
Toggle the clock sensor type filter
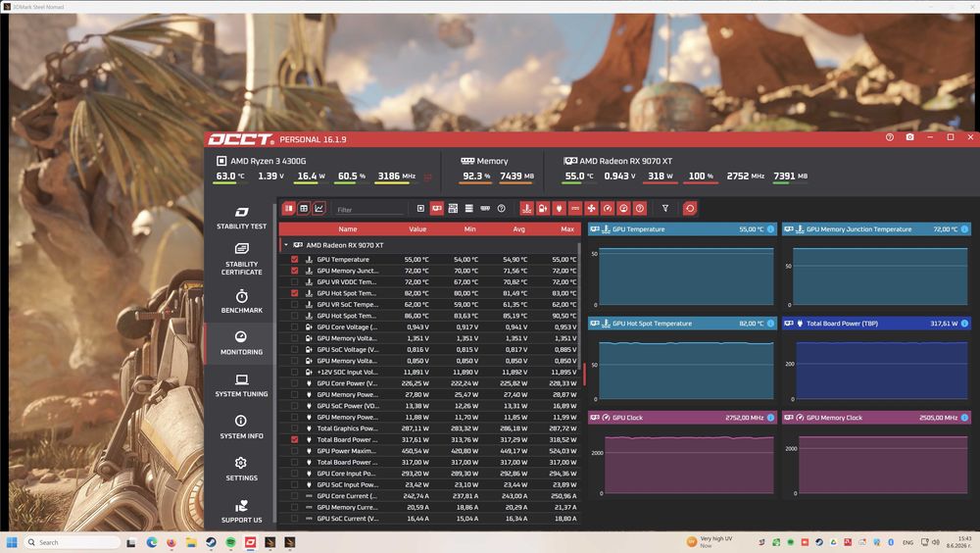click(x=608, y=208)
